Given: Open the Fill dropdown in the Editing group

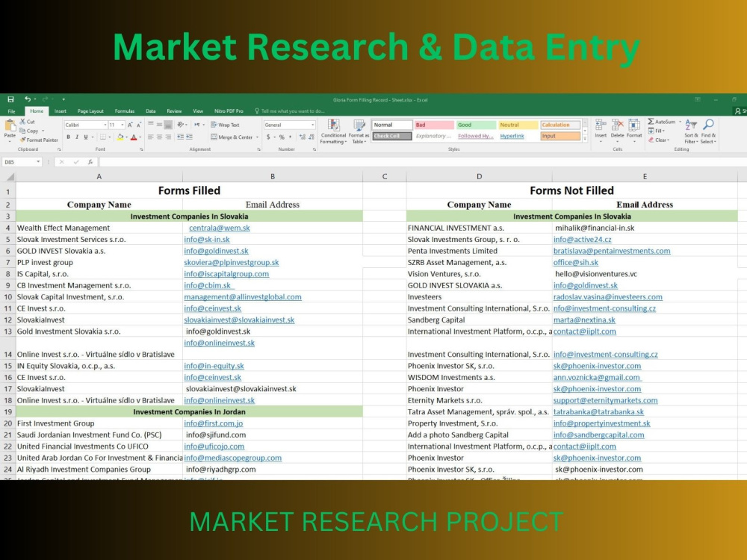Looking at the screenshot, I should point(657,131).
